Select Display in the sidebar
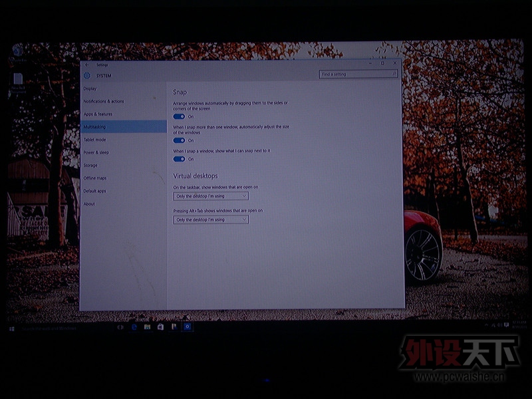 (x=124, y=88)
